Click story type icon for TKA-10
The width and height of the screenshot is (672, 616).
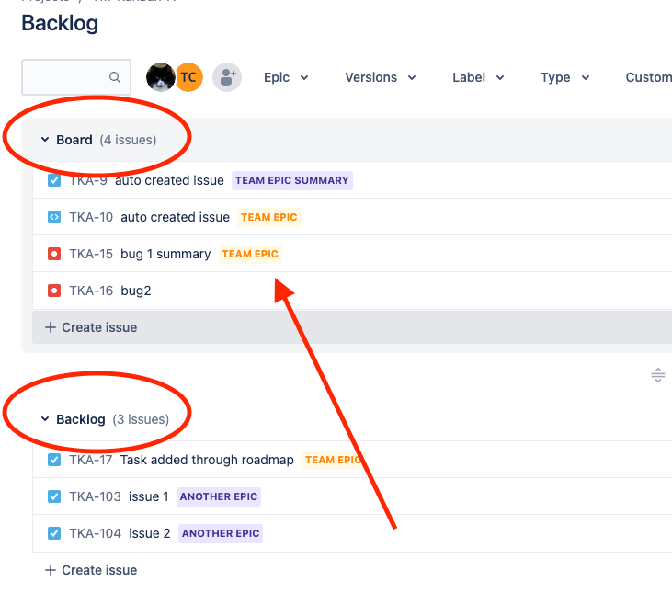(x=54, y=217)
